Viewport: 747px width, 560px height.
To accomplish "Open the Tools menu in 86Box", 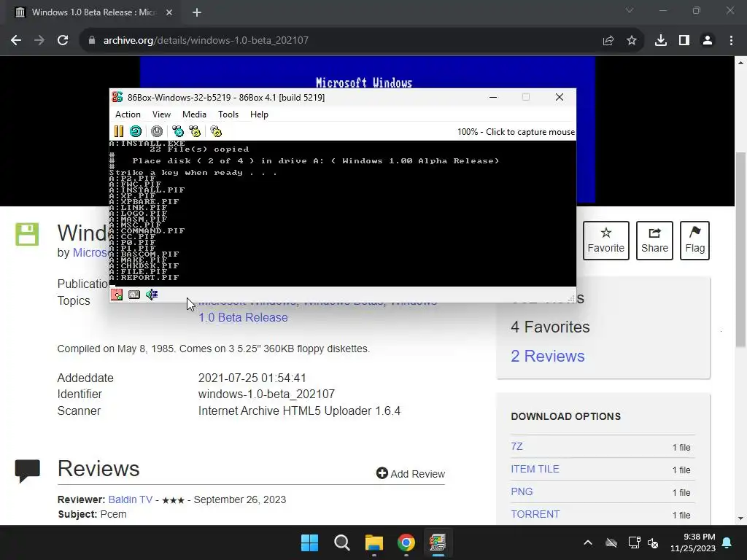I will point(228,114).
